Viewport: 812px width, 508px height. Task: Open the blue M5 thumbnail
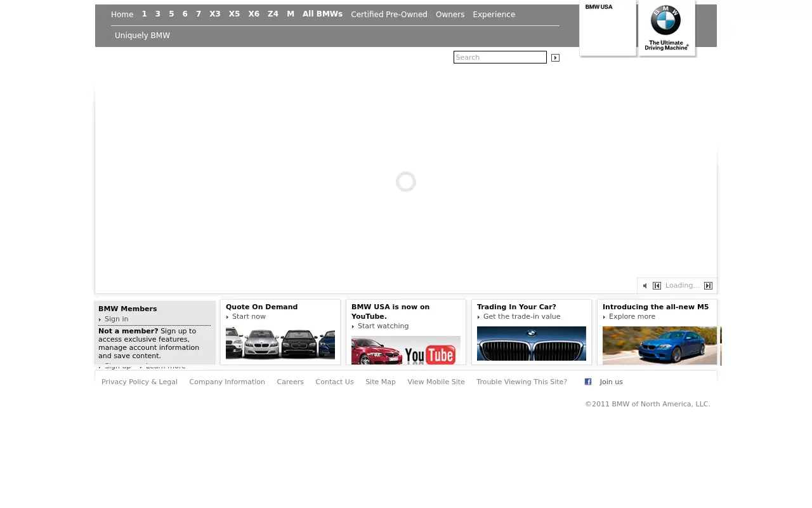point(660,345)
